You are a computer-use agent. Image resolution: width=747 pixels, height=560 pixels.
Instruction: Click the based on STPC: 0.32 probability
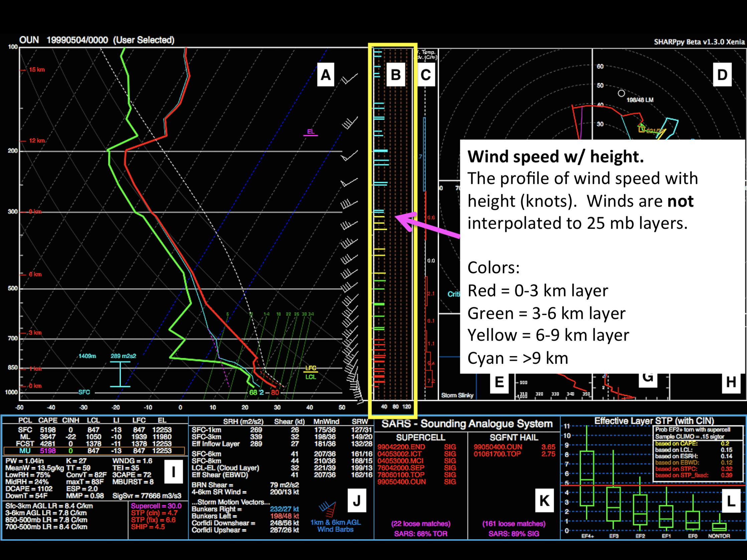694,469
